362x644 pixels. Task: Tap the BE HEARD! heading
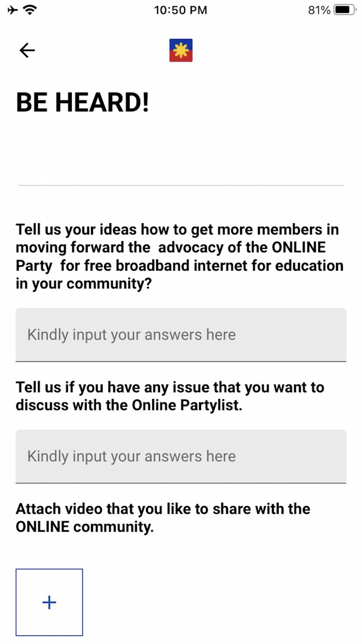tap(83, 102)
